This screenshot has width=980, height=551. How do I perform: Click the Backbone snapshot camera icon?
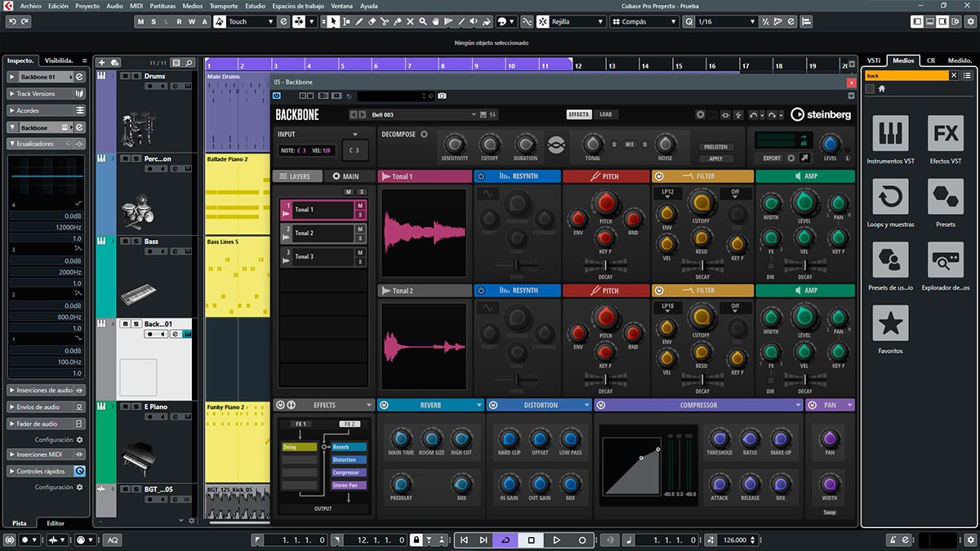[x=442, y=96]
